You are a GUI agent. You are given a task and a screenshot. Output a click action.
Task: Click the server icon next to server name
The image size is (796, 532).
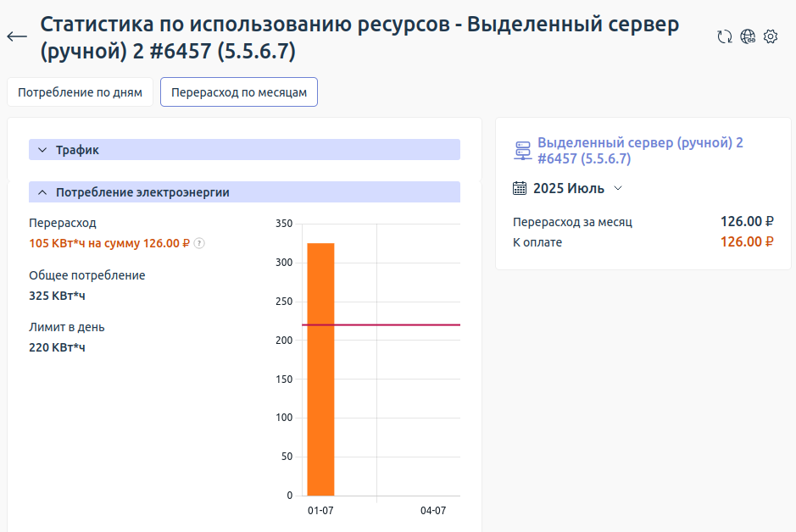(x=520, y=150)
